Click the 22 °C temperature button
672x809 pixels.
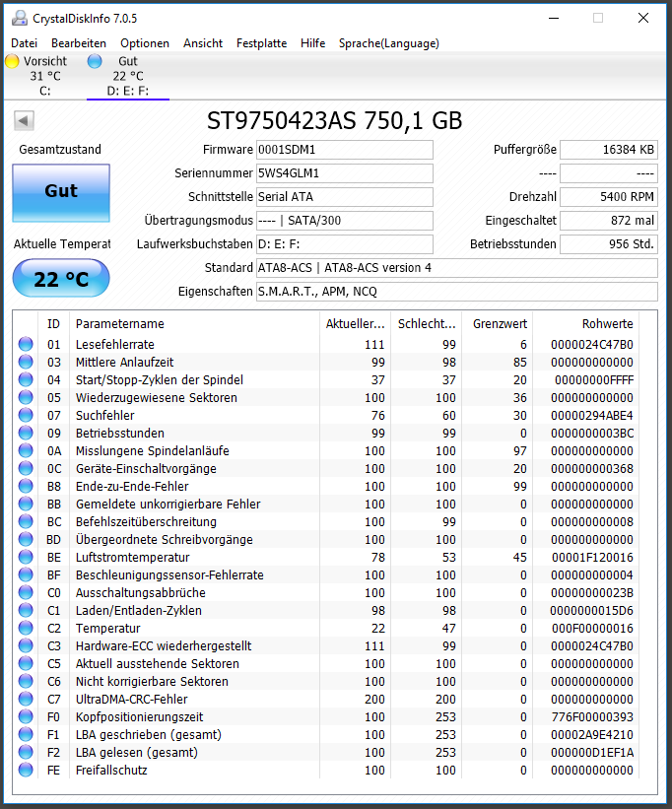61,279
